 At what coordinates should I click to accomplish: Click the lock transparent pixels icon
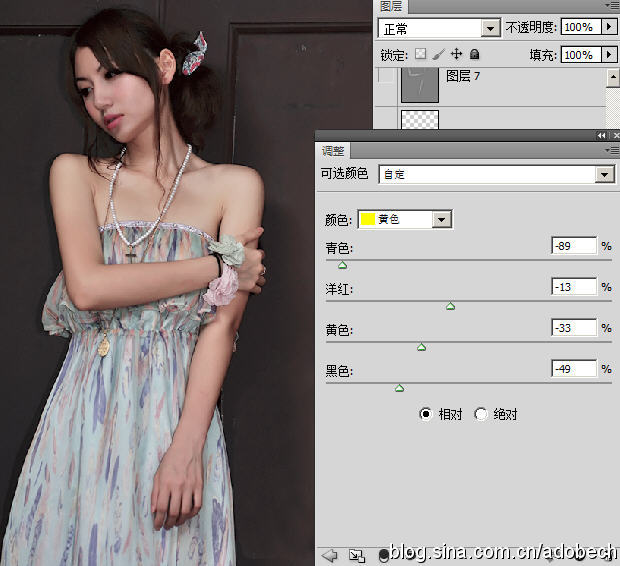[x=421, y=55]
